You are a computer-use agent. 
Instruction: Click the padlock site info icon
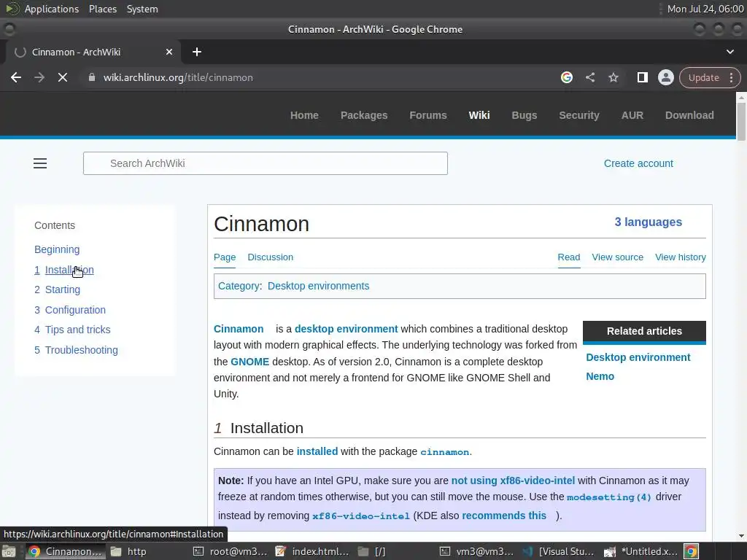click(92, 77)
